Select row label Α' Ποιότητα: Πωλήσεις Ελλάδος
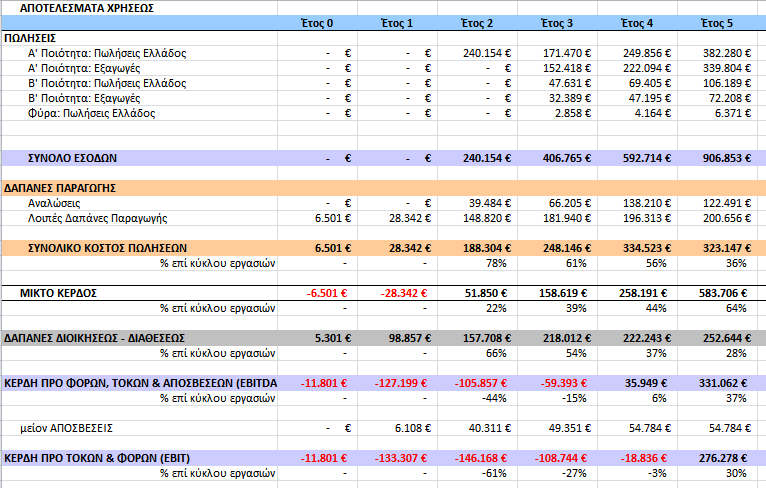The height and width of the screenshot is (488, 766). [x=107, y=53]
